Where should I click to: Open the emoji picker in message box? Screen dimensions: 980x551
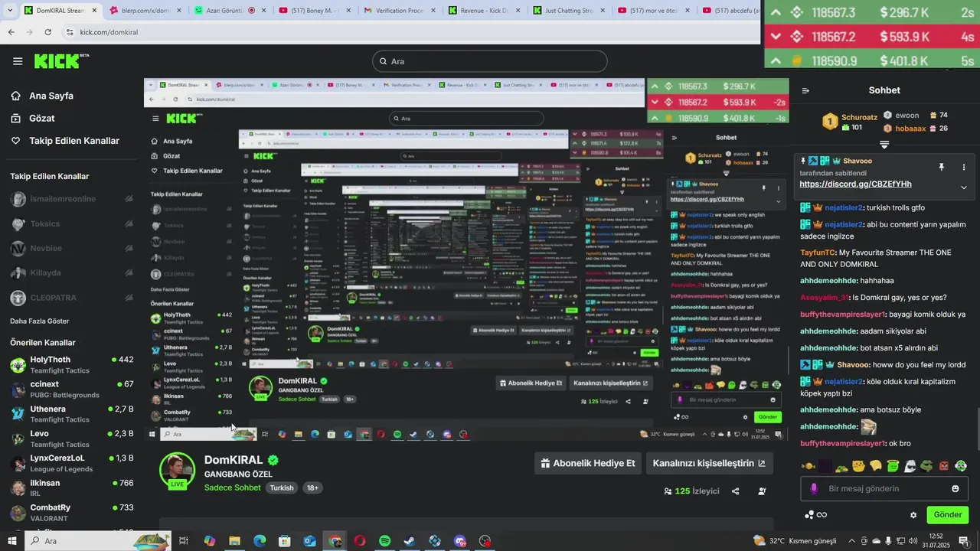(x=955, y=488)
